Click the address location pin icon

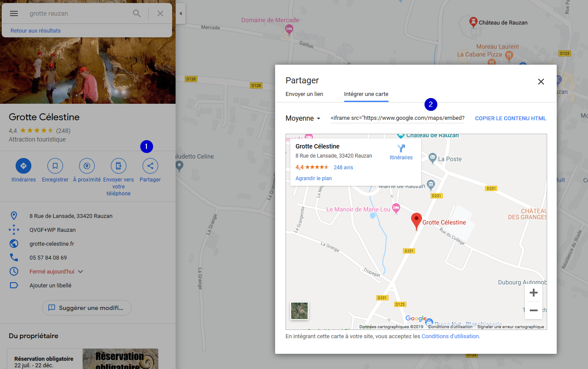[x=14, y=216]
